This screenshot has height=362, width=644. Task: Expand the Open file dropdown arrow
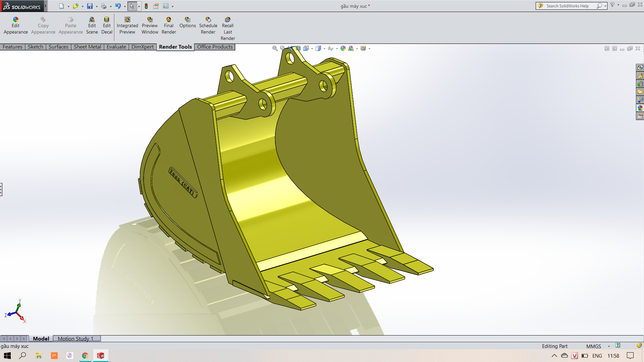(83, 6)
